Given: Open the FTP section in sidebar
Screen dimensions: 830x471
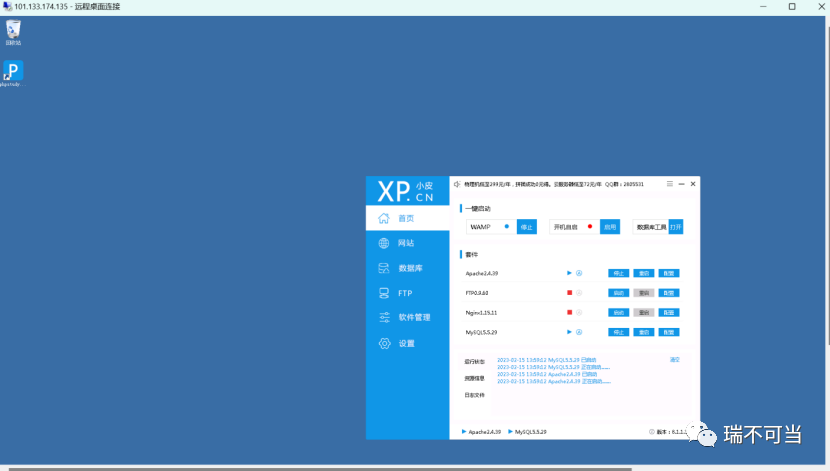Looking at the screenshot, I should [407, 293].
